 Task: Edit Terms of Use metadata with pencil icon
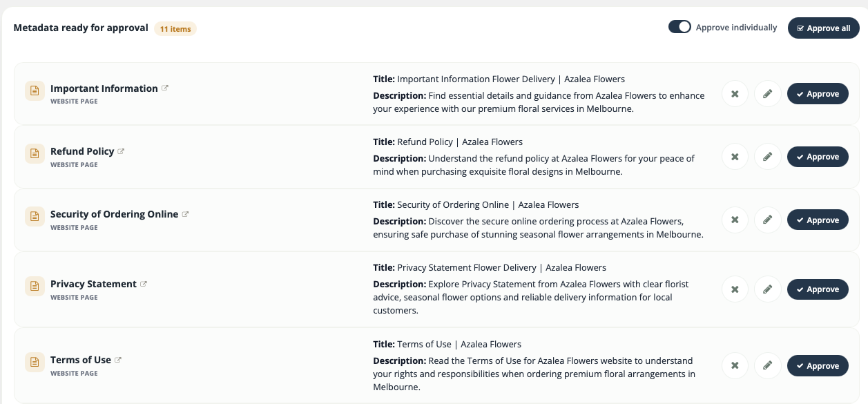click(767, 366)
